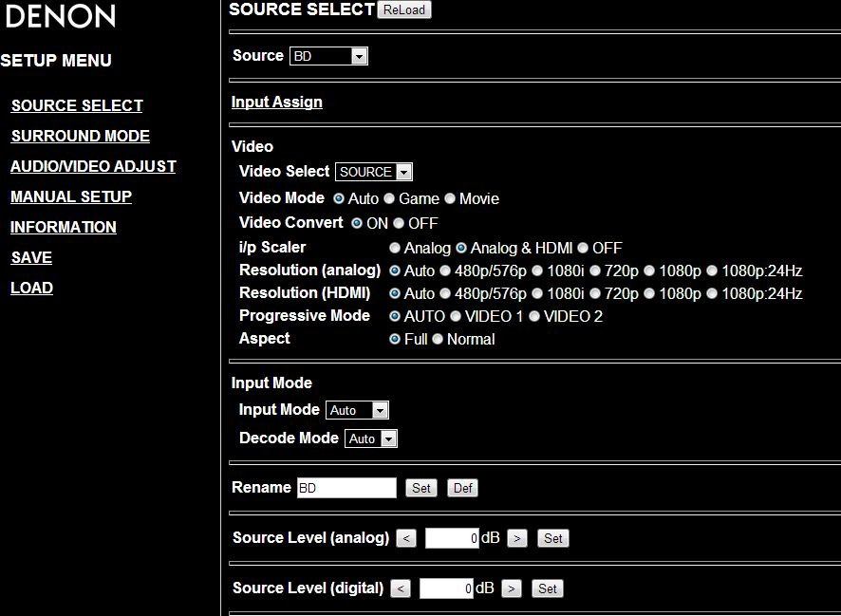
Task: Select 720p for Resolution (HDMI)
Action: pyautogui.click(x=595, y=293)
